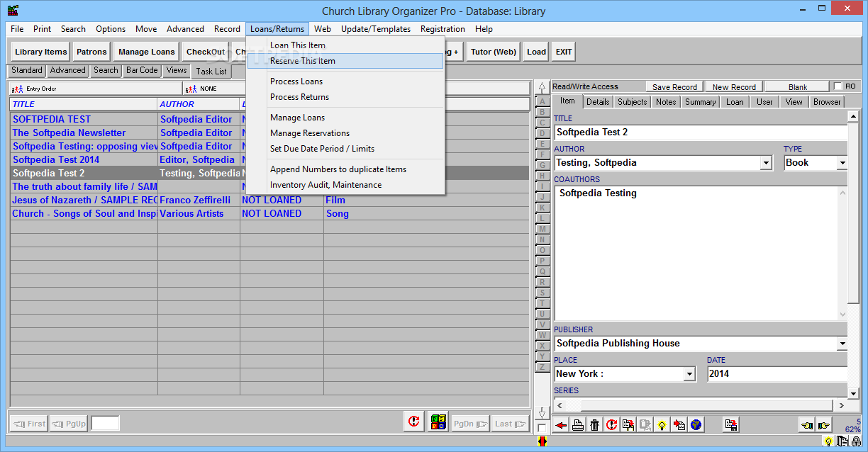Open the AUTHOR dropdown

766,163
